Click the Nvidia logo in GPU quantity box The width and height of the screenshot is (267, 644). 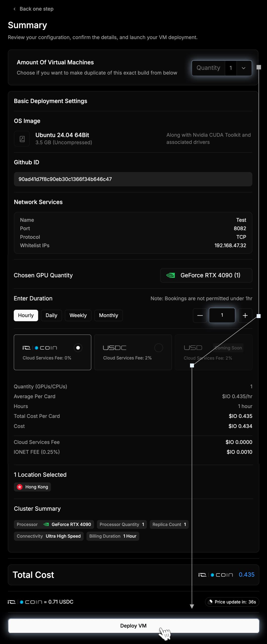(171, 275)
